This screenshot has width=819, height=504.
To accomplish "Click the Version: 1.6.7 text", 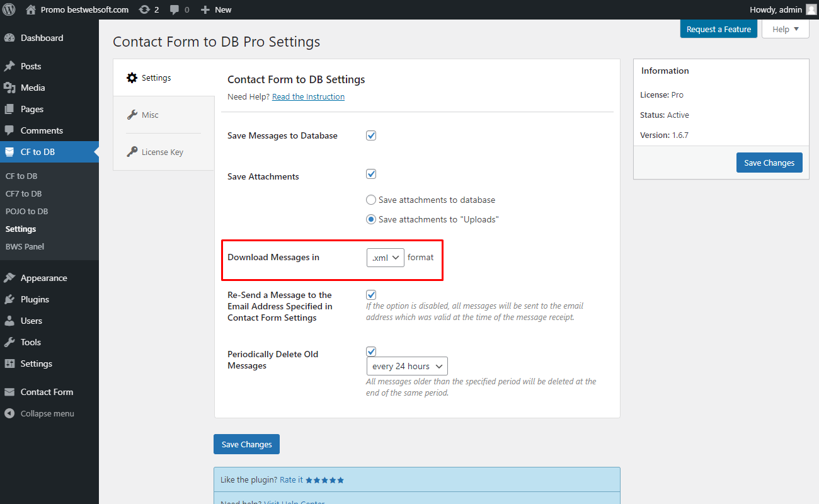I will click(664, 135).
